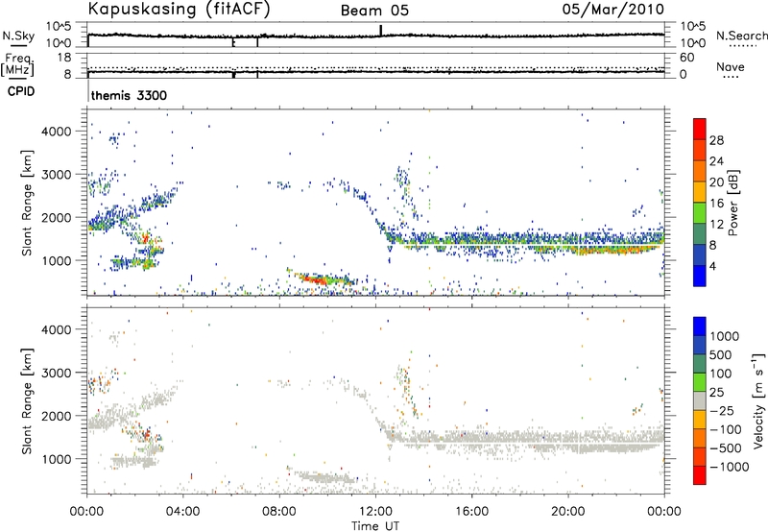The image size is (768, 532).
Task: Click the '12:00' time tick label
Action: click(375, 512)
